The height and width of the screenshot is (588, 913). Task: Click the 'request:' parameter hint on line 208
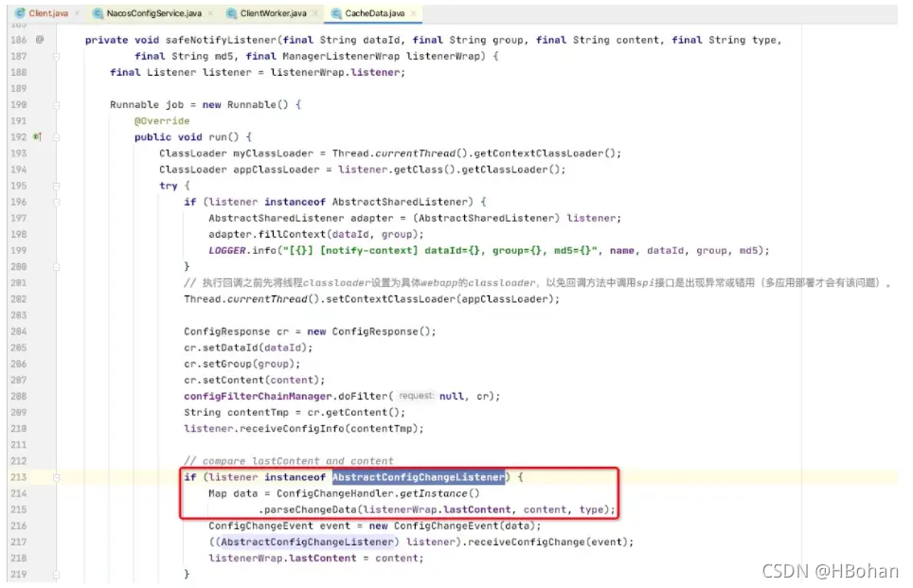pyautogui.click(x=416, y=396)
